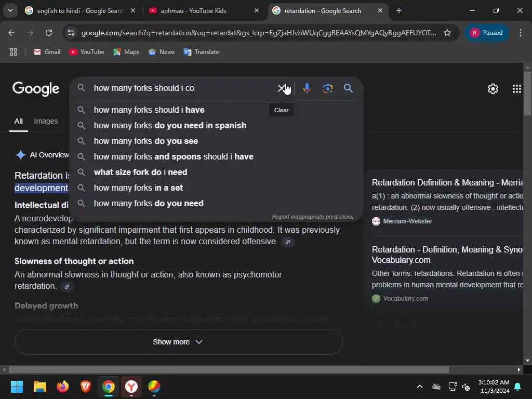Select the All results tab

pos(18,122)
